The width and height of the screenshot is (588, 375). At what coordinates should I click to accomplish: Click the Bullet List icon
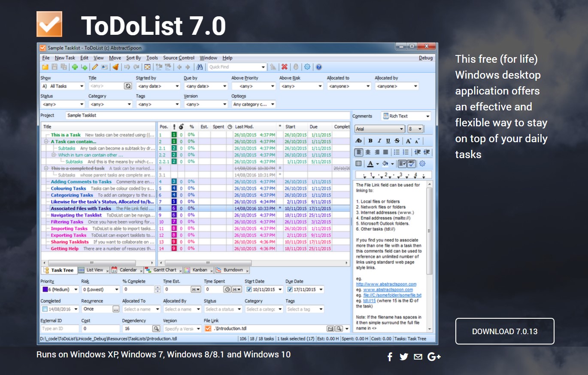point(397,152)
